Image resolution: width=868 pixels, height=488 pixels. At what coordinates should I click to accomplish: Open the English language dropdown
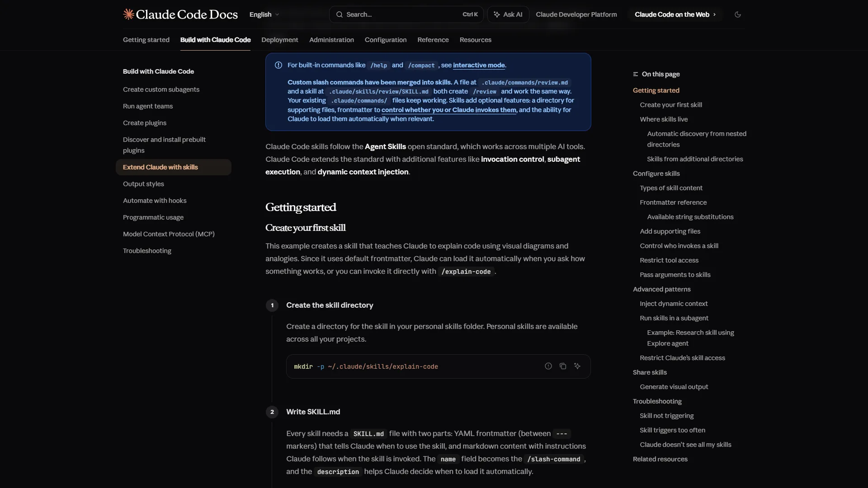click(264, 14)
